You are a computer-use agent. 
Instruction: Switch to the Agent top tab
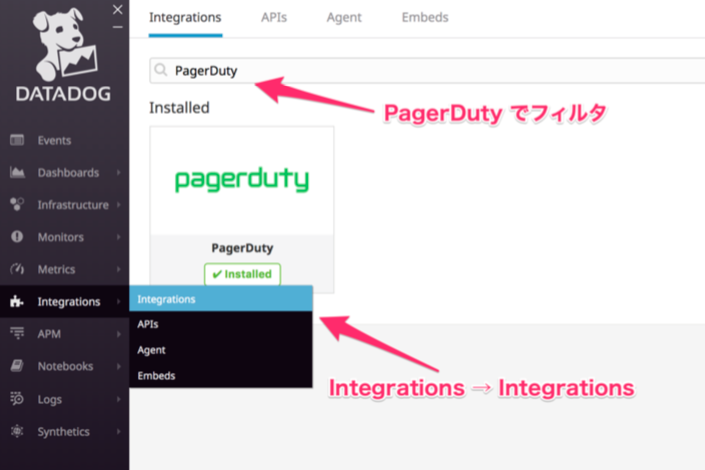pos(344,18)
